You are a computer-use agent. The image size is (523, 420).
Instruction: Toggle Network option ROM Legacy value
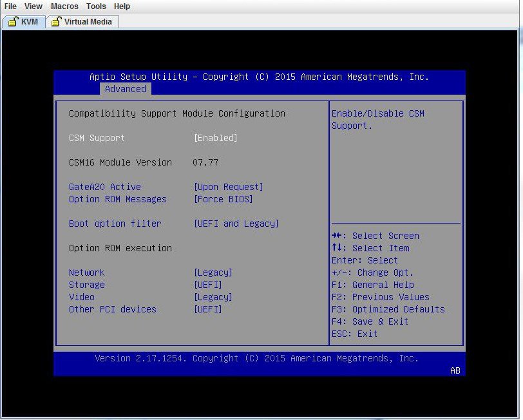tap(213, 272)
